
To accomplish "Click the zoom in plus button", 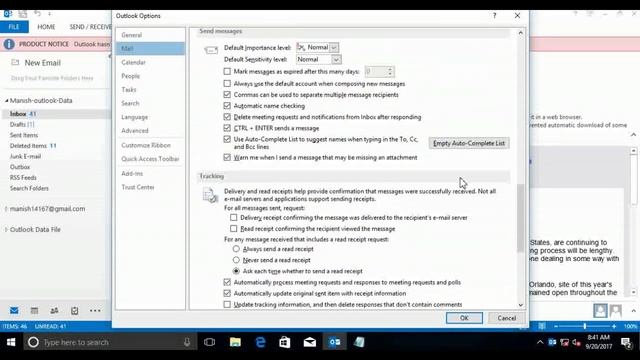I will click(614, 326).
